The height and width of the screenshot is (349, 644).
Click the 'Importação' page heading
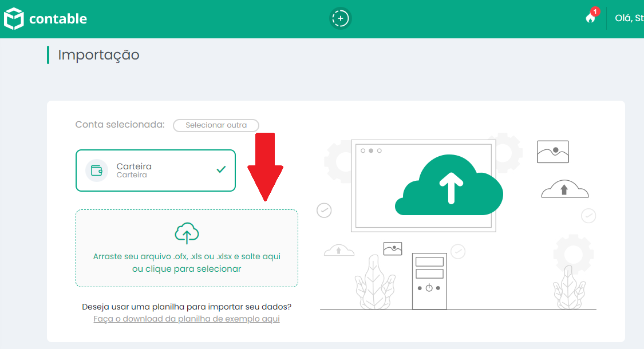point(98,55)
